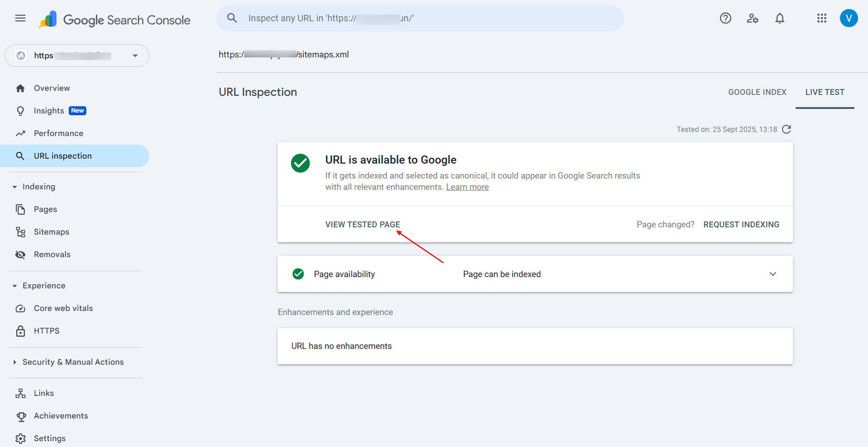This screenshot has width=868, height=447.
Task: Expand the Page availability details
Action: click(773, 274)
